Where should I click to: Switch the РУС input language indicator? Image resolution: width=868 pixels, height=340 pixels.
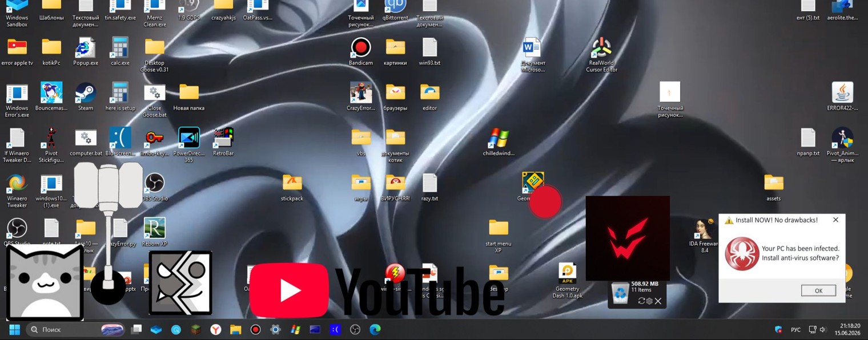click(795, 330)
